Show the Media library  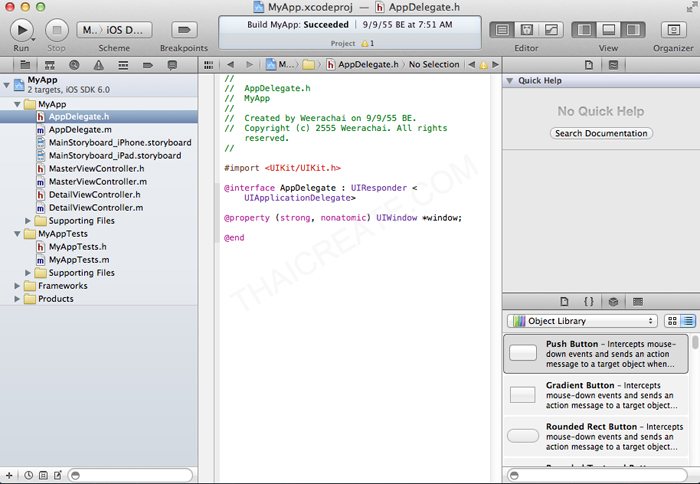coord(638,302)
